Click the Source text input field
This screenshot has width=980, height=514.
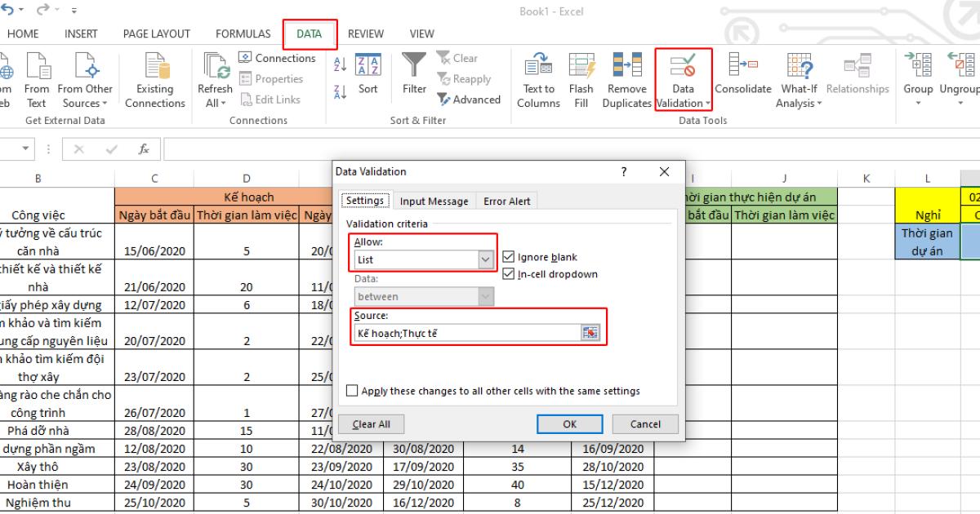point(465,333)
